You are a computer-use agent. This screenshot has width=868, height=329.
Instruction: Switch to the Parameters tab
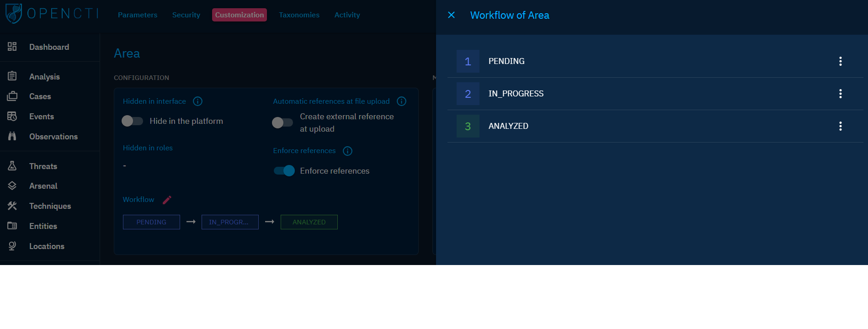pyautogui.click(x=138, y=15)
